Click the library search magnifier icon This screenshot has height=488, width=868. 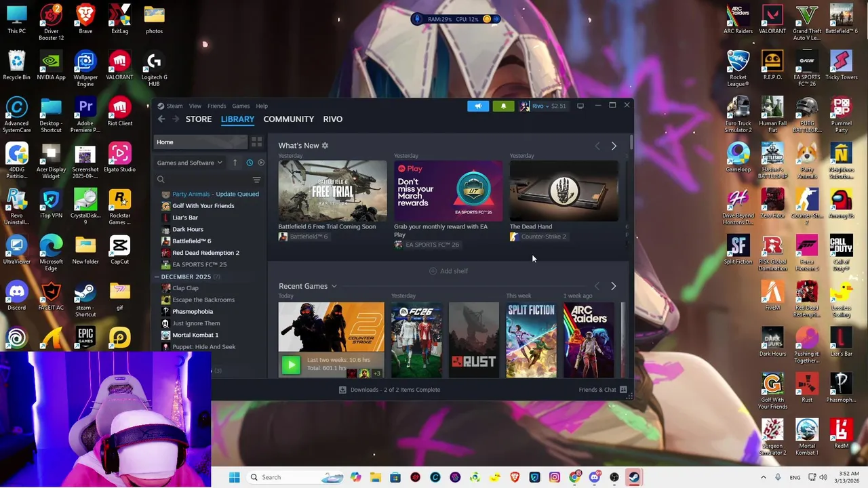click(x=161, y=180)
